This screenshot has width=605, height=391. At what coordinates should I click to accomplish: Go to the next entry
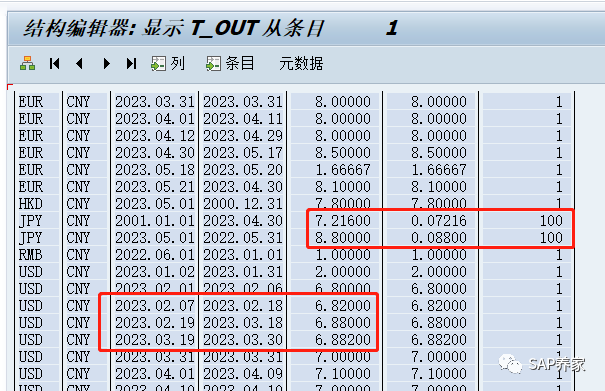click(106, 63)
